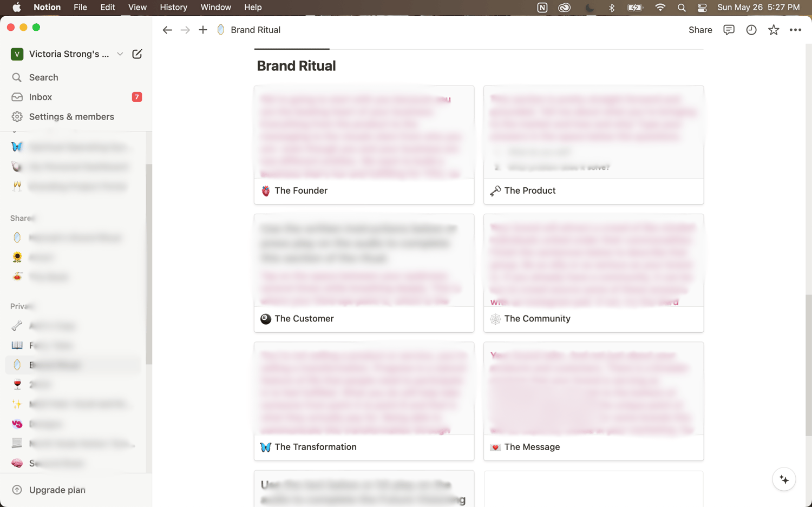Image resolution: width=812 pixels, height=507 pixels.
Task: Open Creative Cloud from the menu bar
Action: tap(565, 8)
